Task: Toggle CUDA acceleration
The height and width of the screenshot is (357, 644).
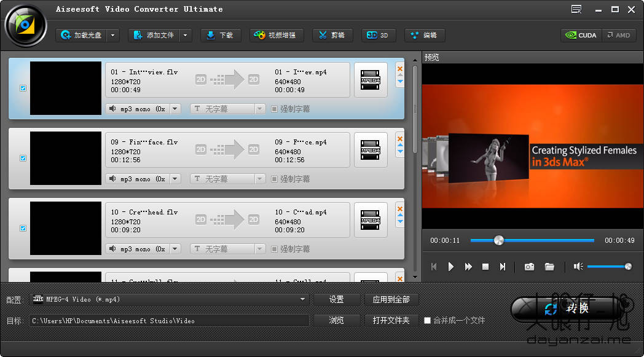Action: point(581,35)
